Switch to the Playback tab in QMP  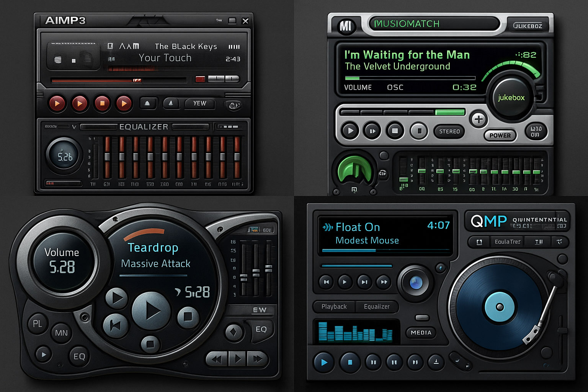point(334,307)
